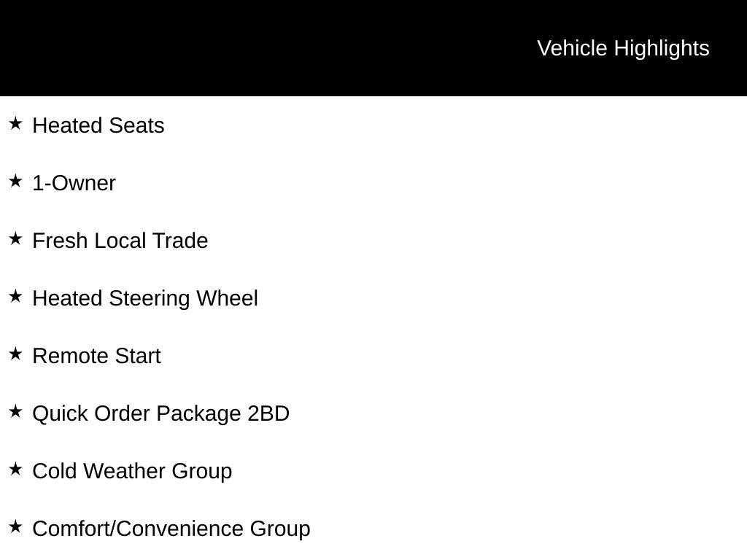747x560 pixels.
Task: Click the words Quick Order Package
Action: pos(137,413)
